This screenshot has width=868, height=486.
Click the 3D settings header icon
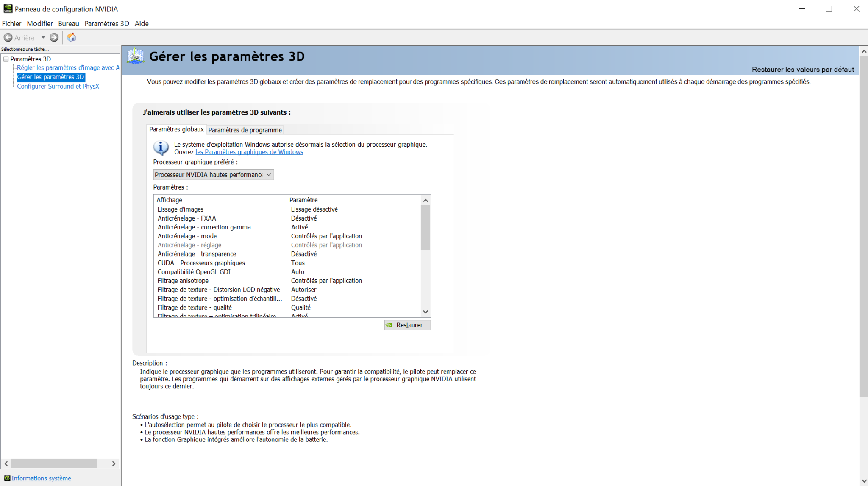click(x=136, y=56)
